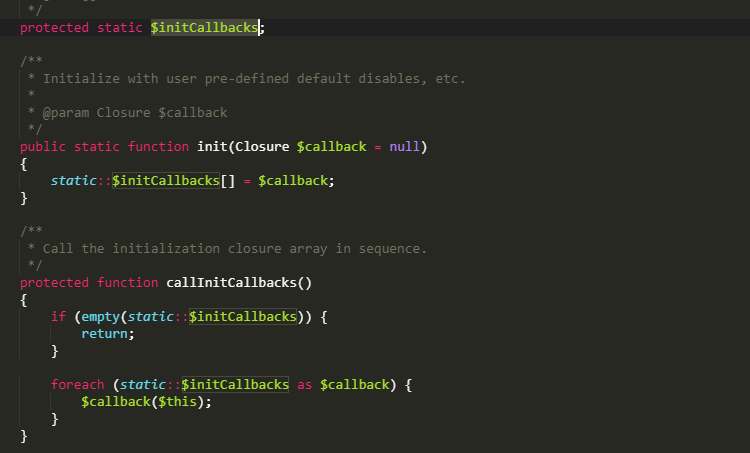This screenshot has height=453, width=750.
Task: Click '$callback;' at the end of the assignment
Action: click(x=297, y=181)
